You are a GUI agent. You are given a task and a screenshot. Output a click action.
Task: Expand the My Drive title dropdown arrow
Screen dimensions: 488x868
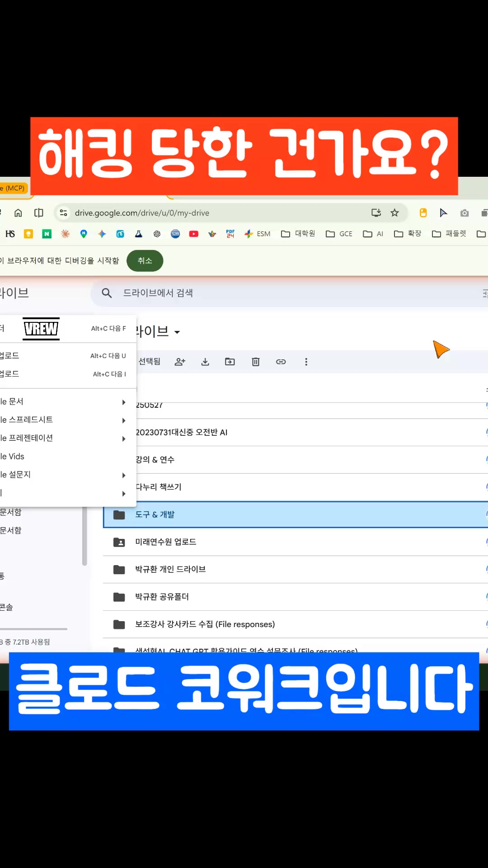177,332
